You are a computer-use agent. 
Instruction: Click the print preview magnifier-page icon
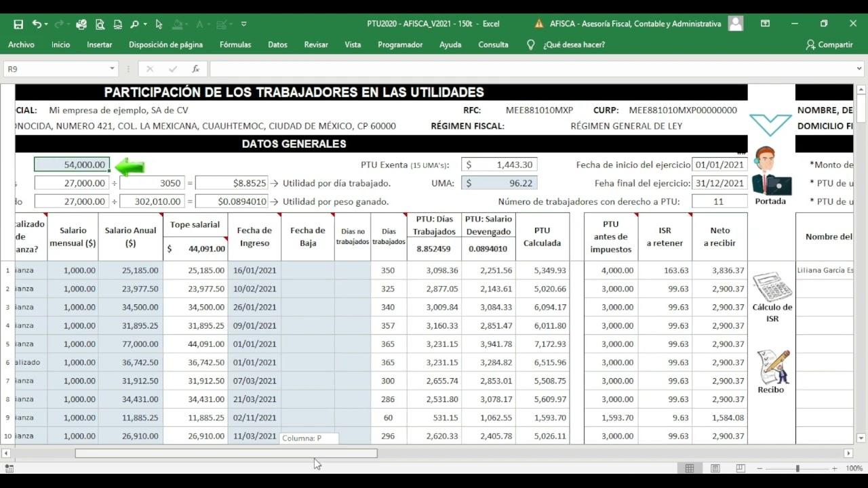tap(100, 24)
